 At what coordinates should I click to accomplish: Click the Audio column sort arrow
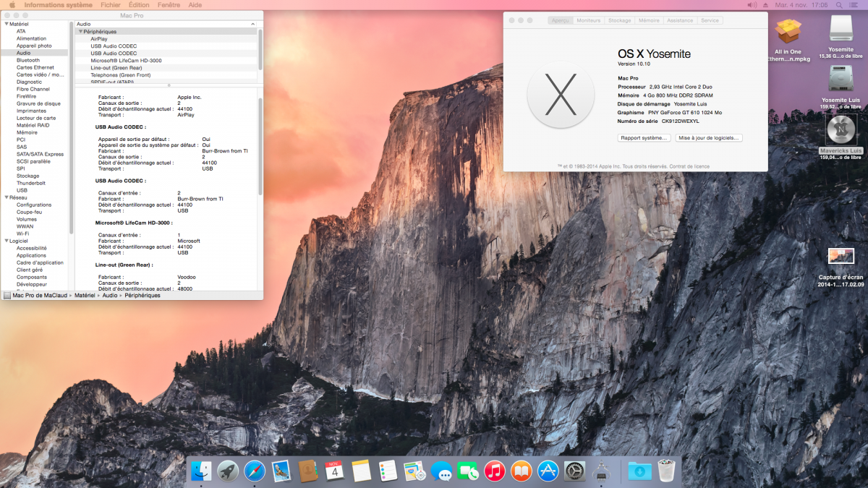pyautogui.click(x=252, y=24)
